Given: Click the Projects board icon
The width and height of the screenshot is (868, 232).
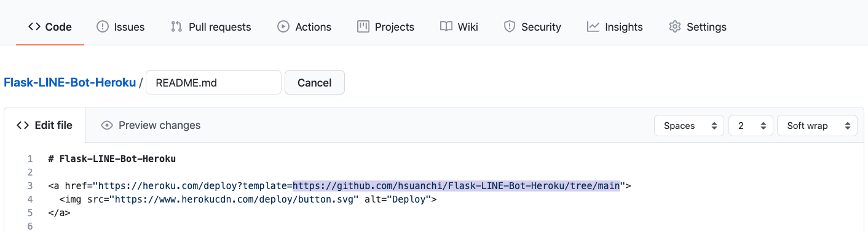Looking at the screenshot, I should pyautogui.click(x=363, y=27).
